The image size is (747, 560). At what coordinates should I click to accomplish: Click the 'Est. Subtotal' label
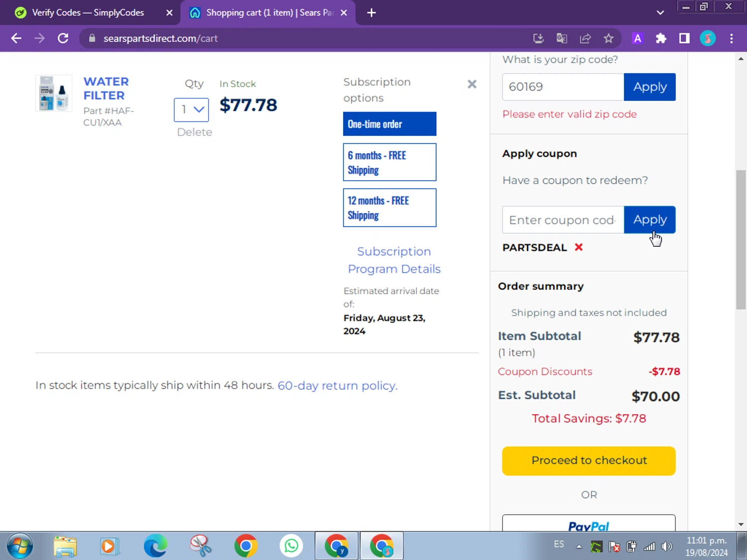point(537,395)
